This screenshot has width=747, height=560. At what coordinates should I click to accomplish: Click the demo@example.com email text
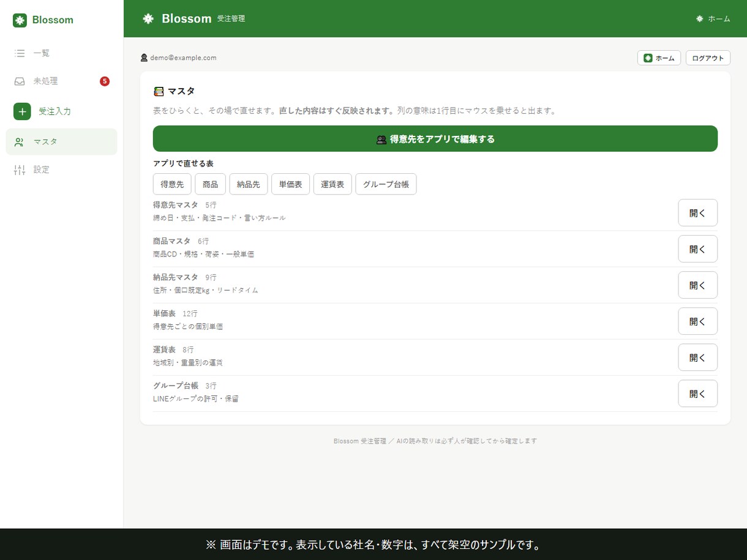183,58
